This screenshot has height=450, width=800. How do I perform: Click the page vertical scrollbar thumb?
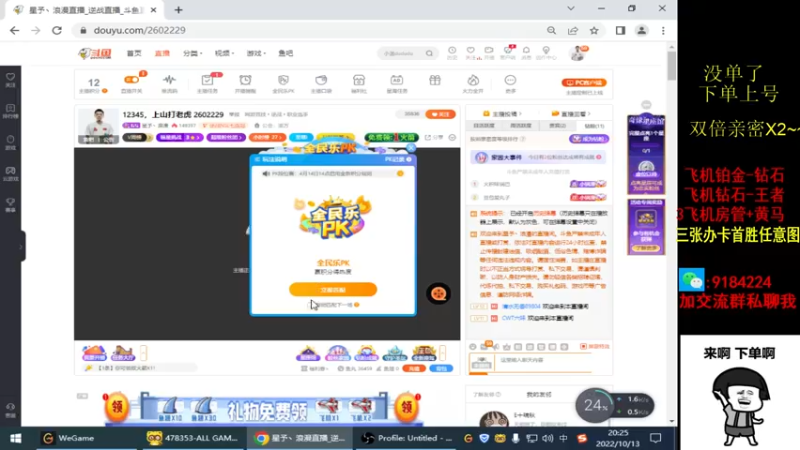pos(671,65)
